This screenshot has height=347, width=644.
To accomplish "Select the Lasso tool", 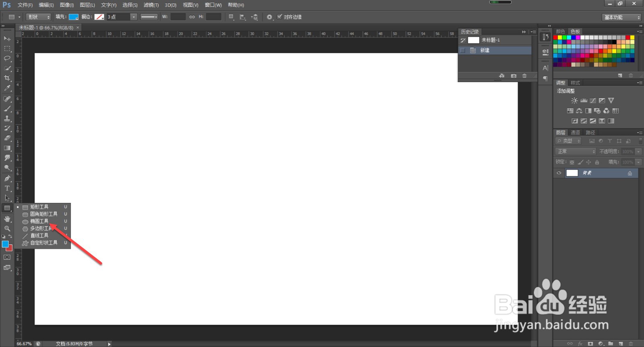I will coord(7,58).
